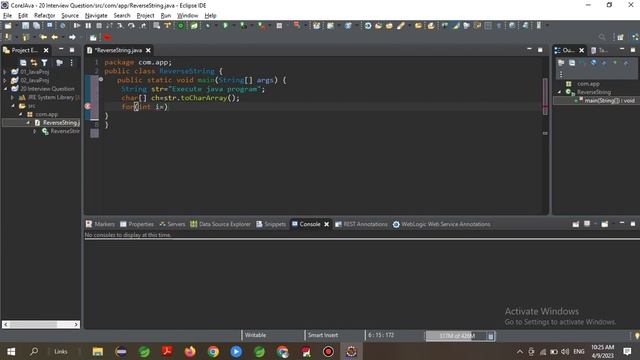The width and height of the screenshot is (640, 360).
Task: Click the Terminate (stop) debug icon
Action: pyautogui.click(x=99, y=25)
